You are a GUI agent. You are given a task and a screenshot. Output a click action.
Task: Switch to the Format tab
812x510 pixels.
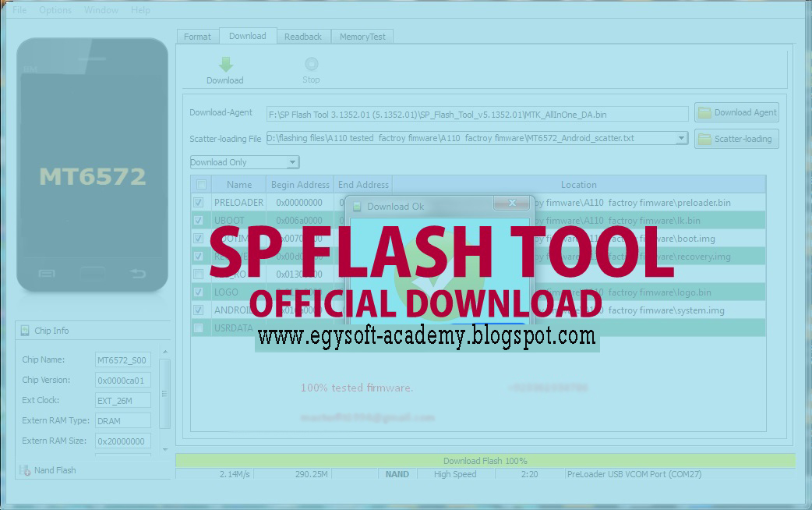click(x=197, y=37)
